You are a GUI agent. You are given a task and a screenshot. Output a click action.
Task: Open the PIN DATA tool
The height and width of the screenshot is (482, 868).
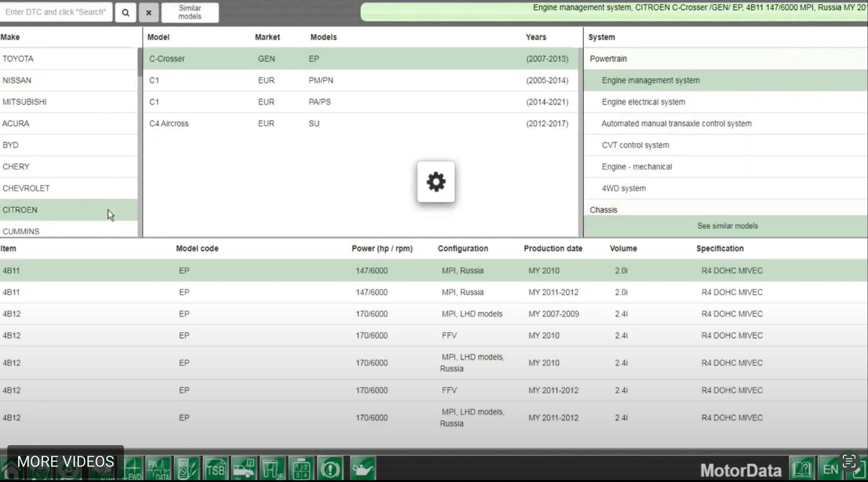[x=159, y=469]
